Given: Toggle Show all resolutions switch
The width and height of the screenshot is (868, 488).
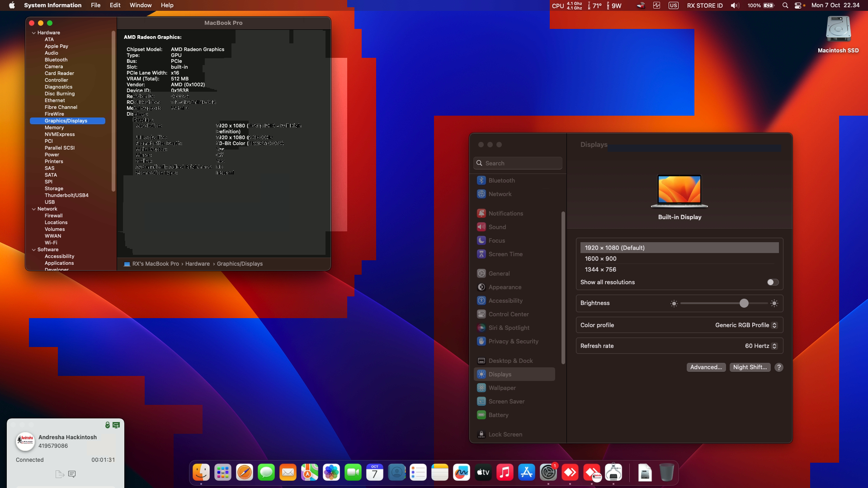Looking at the screenshot, I should click(773, 282).
